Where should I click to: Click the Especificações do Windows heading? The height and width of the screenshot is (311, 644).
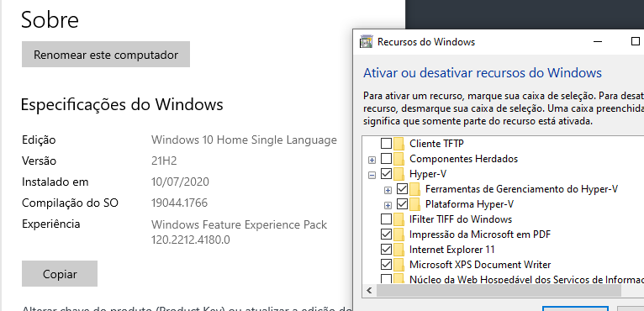122,104
